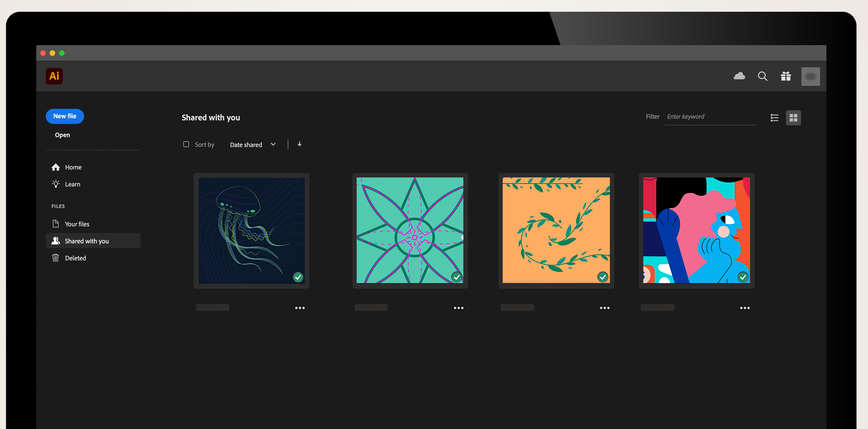The height and width of the screenshot is (429, 868).
Task: Reverse the sort order with the arrow
Action: pyautogui.click(x=299, y=144)
